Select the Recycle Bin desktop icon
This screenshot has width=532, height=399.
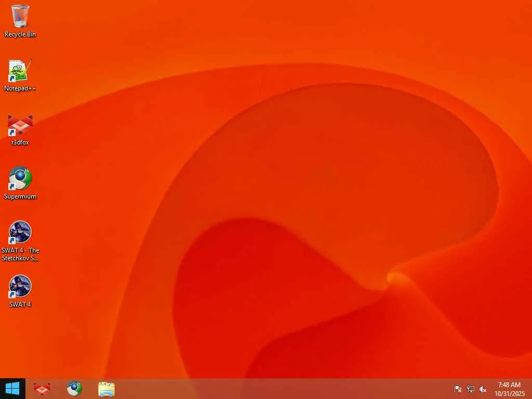point(20,21)
